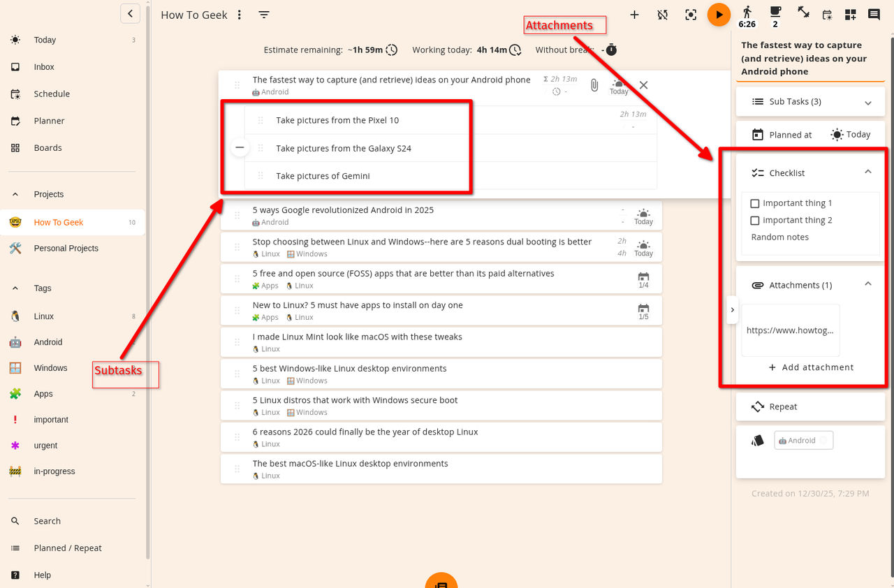894x588 pixels.
Task: Click the diagonal double-arrow icon in toolbar
Action: tap(804, 12)
